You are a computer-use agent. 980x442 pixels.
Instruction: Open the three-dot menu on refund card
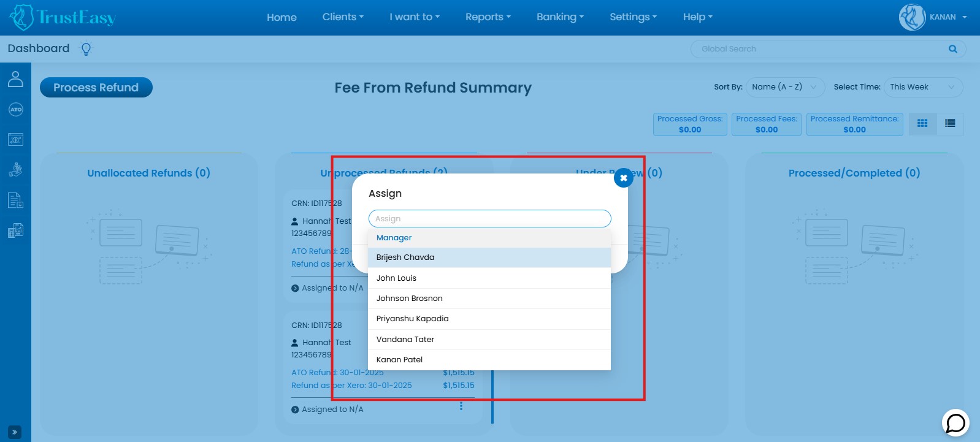coord(461,406)
